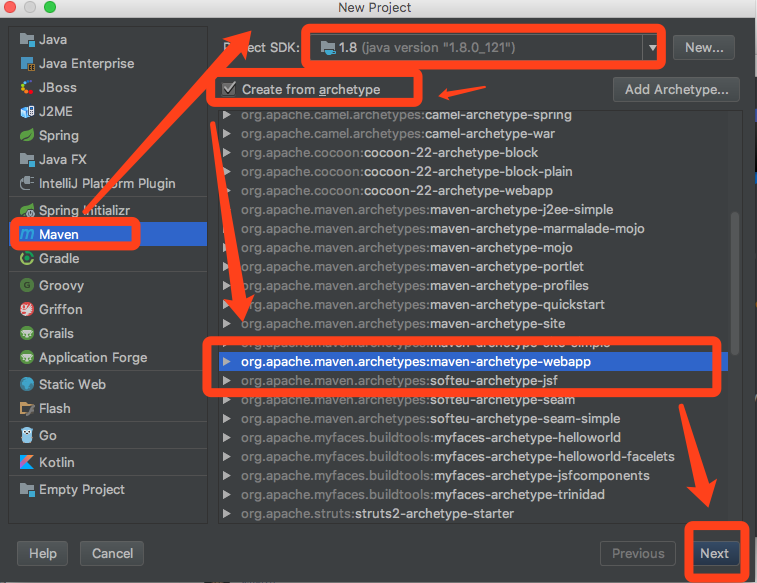Select myfaces-archetype-jsfcomponents row
This screenshot has height=583, width=757.
coord(473,476)
